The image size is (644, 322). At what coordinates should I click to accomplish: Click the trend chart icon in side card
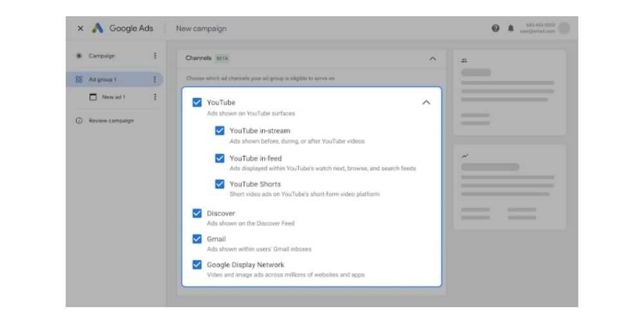(x=464, y=155)
